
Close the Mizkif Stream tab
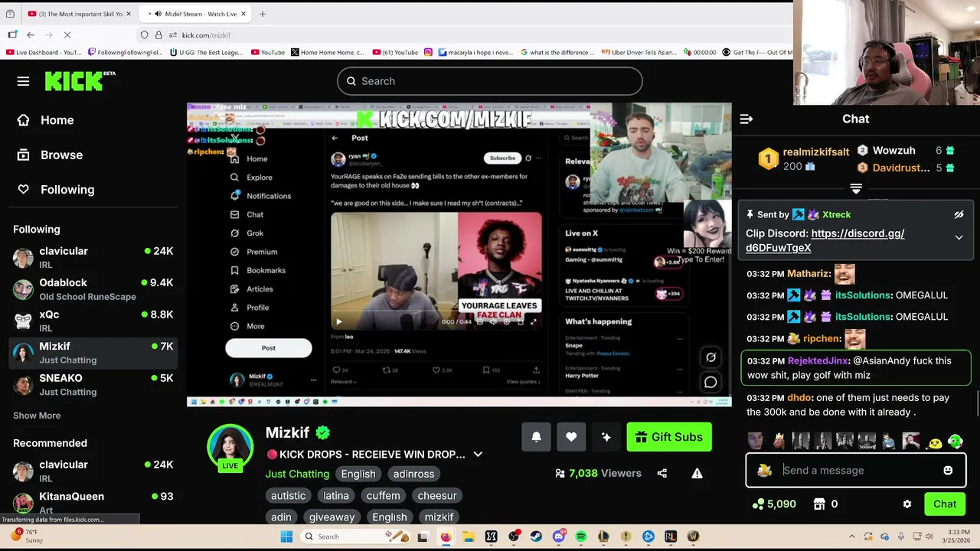[243, 14]
